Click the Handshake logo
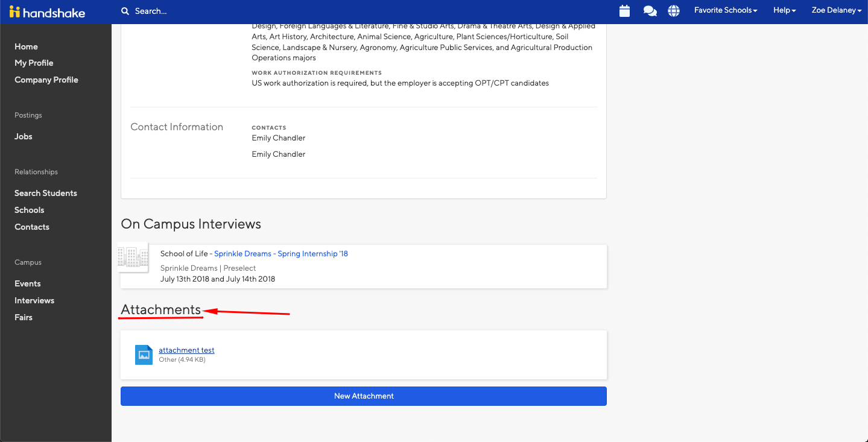Image resolution: width=868 pixels, height=442 pixels. pyautogui.click(x=47, y=12)
